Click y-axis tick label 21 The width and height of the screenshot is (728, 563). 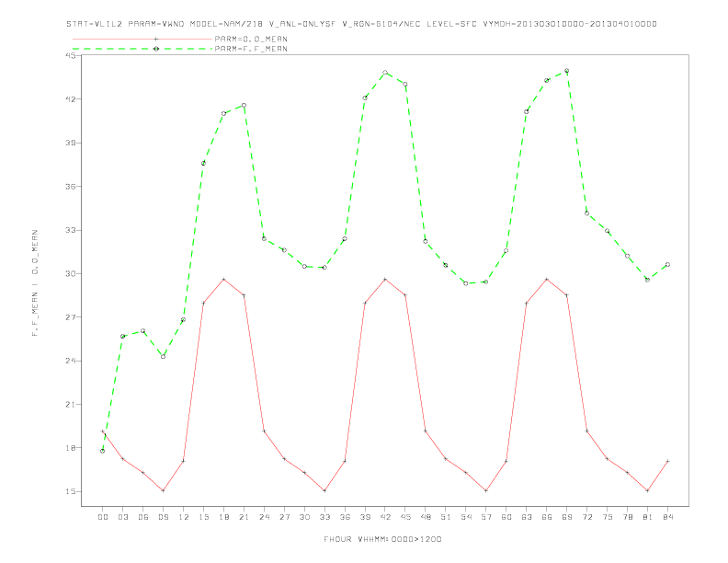click(71, 404)
